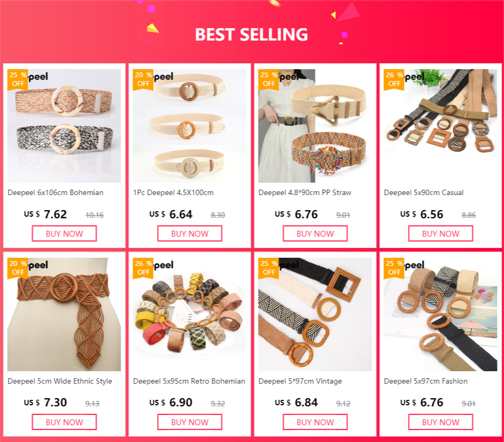Click the 20% OFF badge on 4.5X100cm belt

[x=143, y=79]
